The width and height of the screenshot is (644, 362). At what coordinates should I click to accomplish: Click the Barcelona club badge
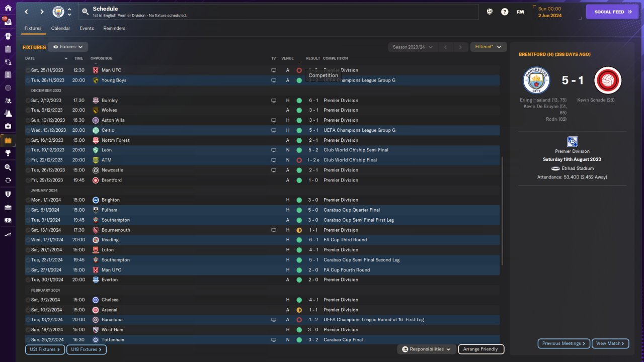click(x=96, y=320)
